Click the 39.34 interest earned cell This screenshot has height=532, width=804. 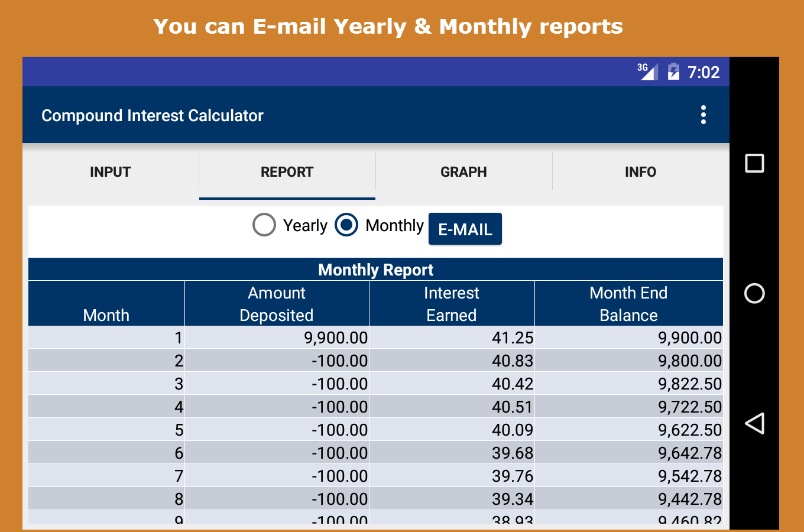coord(452,499)
